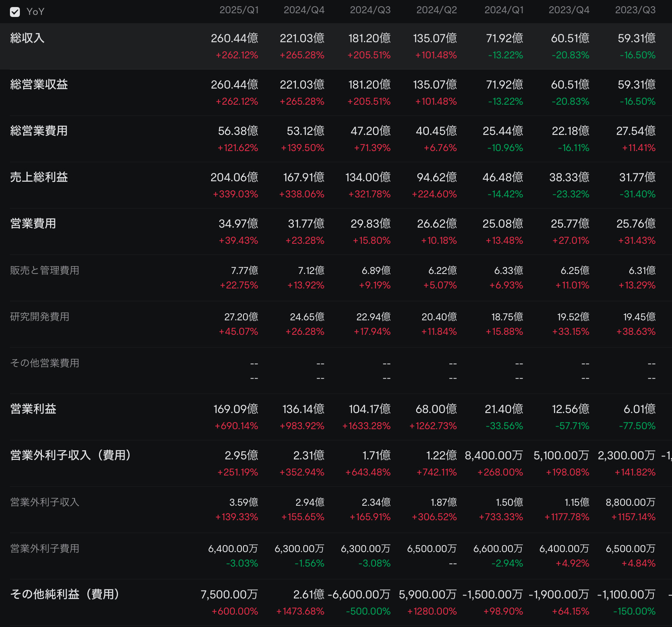Click その他純利益 growth +1280.00%
This screenshot has width=672, height=627.
(x=432, y=611)
